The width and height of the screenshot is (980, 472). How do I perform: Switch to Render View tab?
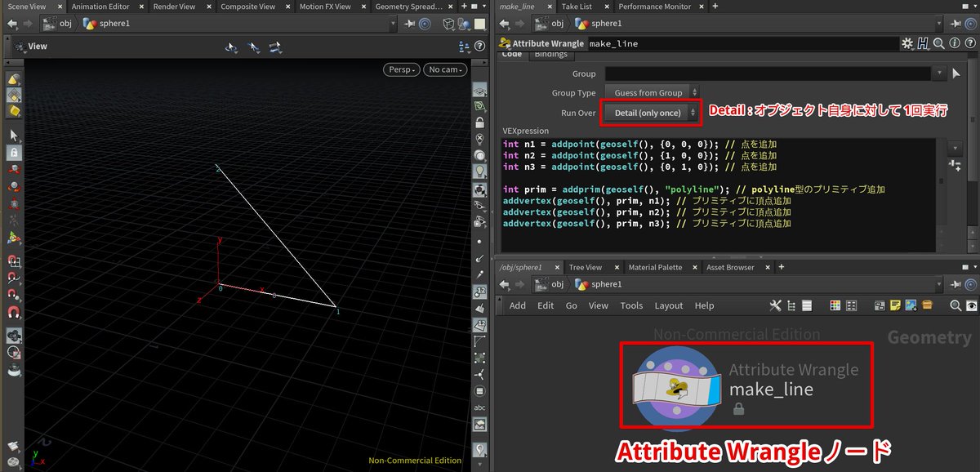click(x=174, y=7)
